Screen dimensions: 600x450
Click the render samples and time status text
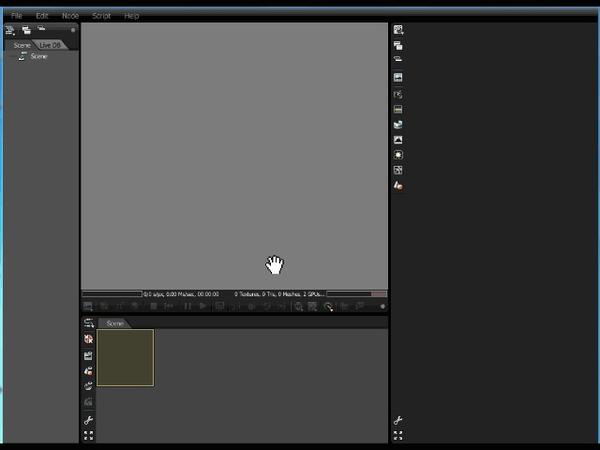(x=181, y=294)
